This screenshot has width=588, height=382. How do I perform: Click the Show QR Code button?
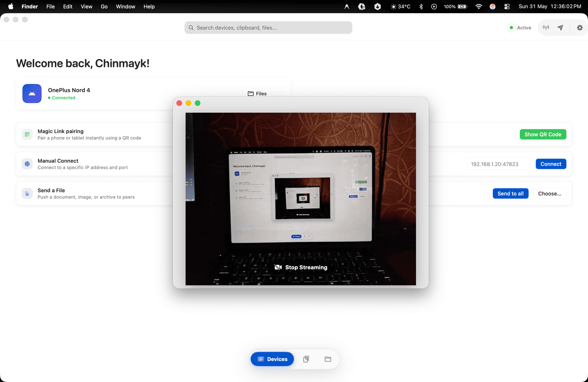pos(543,134)
